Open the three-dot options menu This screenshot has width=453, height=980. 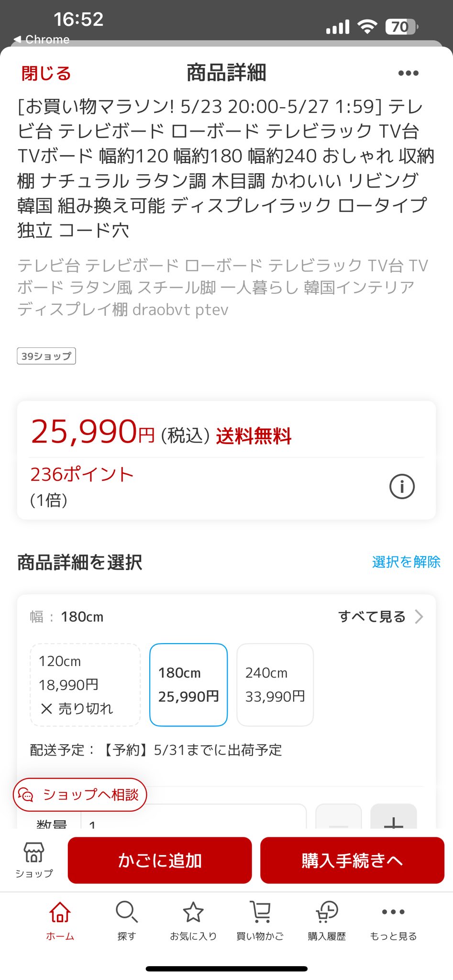pyautogui.click(x=408, y=73)
